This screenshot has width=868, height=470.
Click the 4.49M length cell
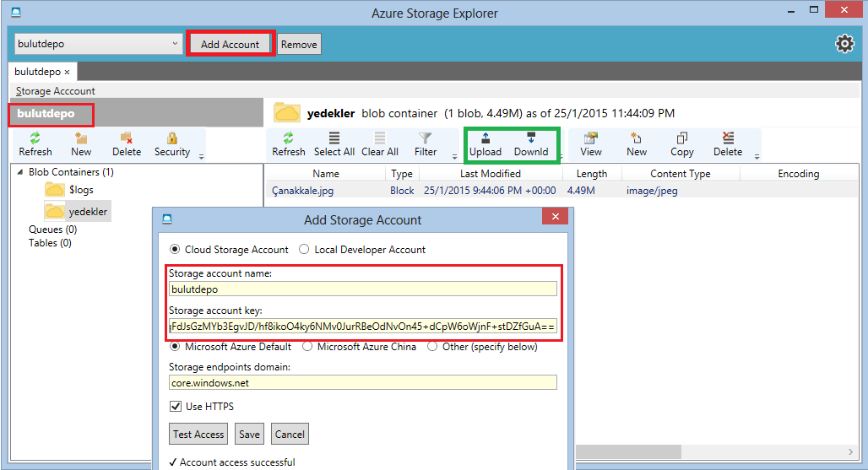click(581, 191)
